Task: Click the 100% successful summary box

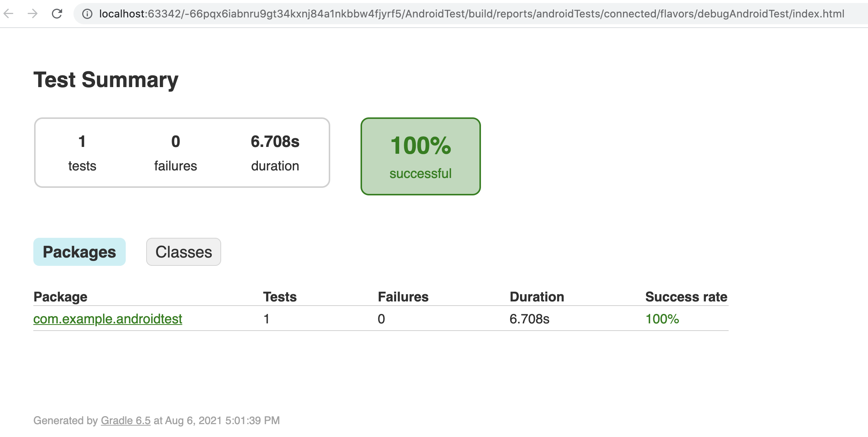Action: pyautogui.click(x=420, y=156)
